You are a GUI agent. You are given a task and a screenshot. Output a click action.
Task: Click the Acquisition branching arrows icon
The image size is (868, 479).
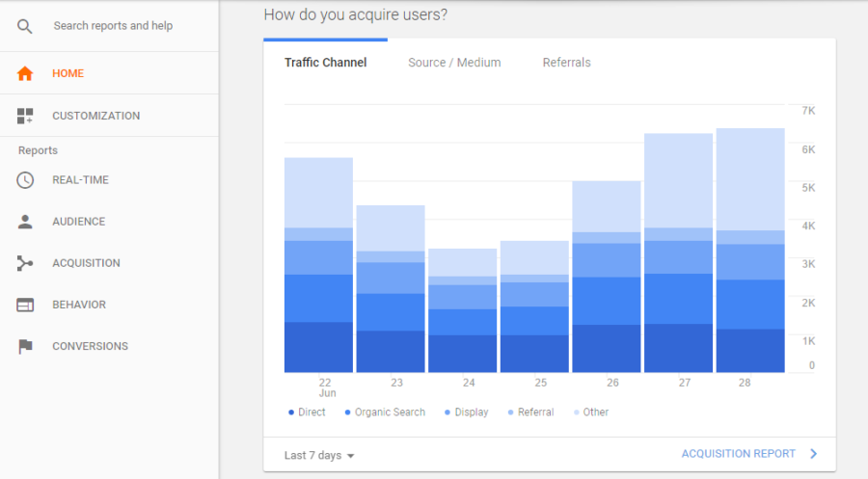coord(25,263)
